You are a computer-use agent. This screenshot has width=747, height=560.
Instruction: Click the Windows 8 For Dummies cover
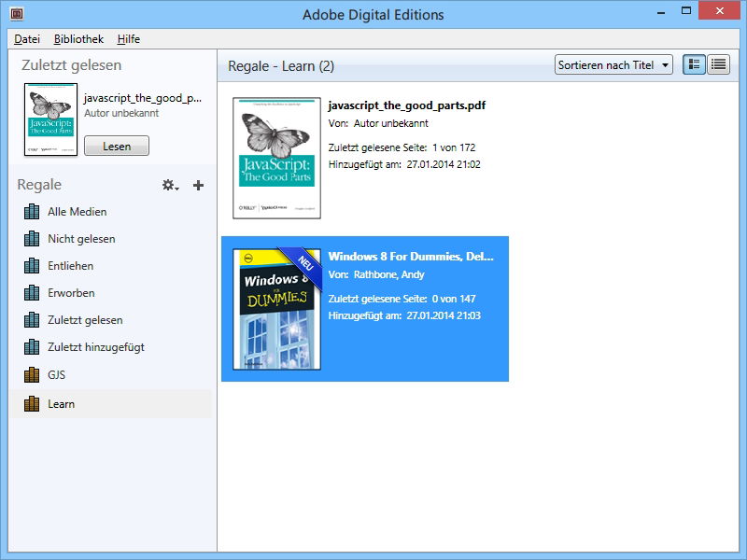click(x=276, y=309)
